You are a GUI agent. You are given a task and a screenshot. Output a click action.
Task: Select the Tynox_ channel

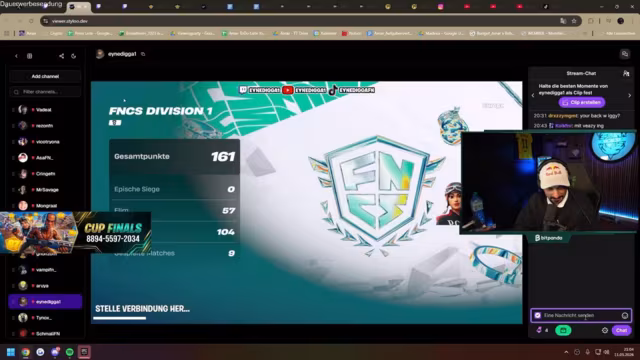[x=45, y=318]
